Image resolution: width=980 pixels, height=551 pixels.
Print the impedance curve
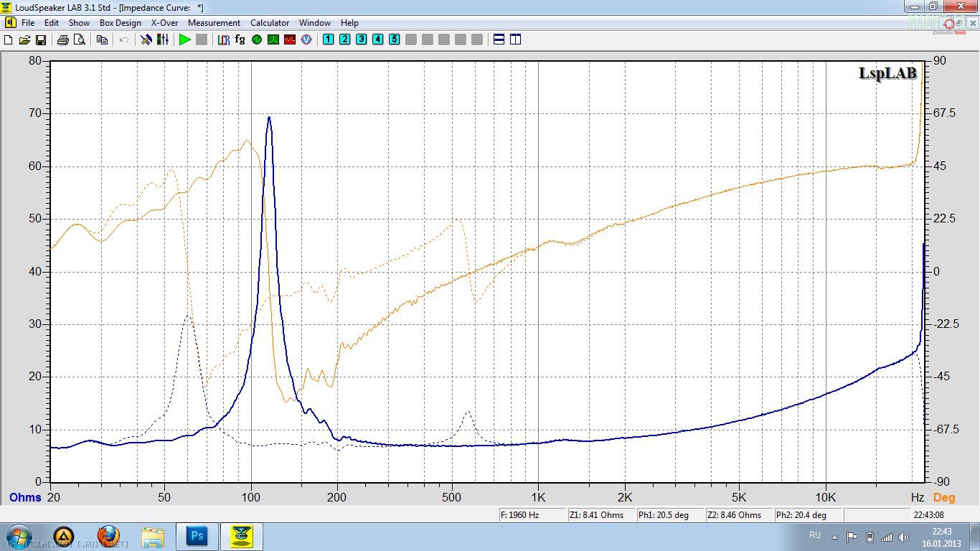pos(63,39)
